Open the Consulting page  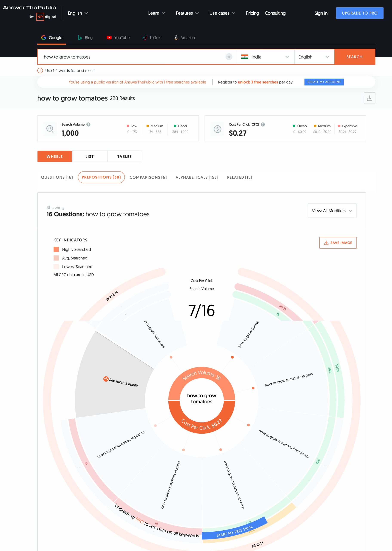[x=275, y=13]
